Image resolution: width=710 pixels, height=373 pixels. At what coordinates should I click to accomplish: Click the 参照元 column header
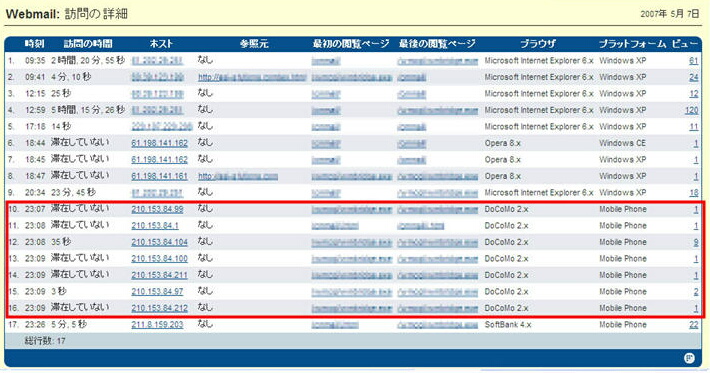[254, 44]
